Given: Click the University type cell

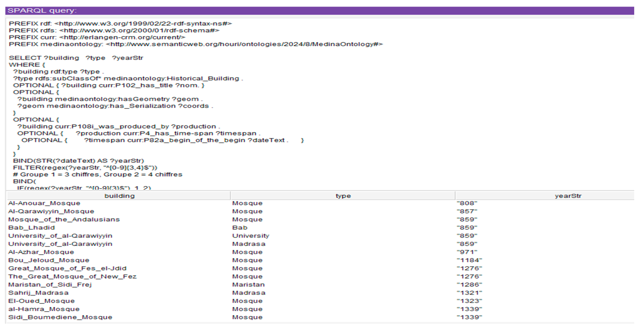Looking at the screenshot, I should [x=250, y=236].
